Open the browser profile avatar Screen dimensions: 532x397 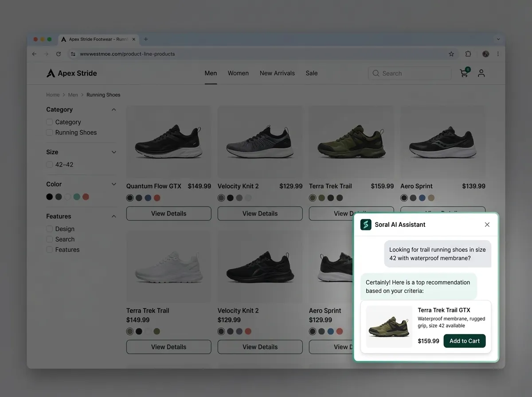point(485,54)
